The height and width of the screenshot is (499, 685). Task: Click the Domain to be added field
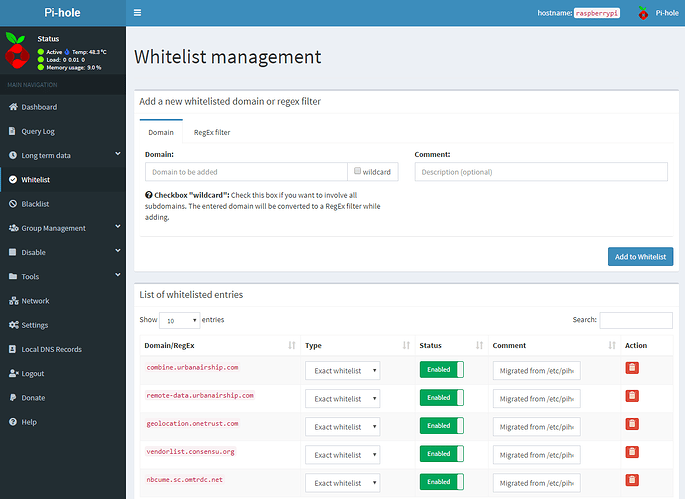(245, 171)
